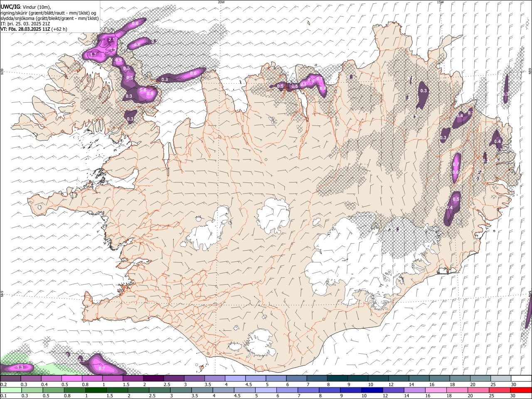Select dark teal snow swatch between 8 and 9
532x399 pixels.
coord(337,379)
